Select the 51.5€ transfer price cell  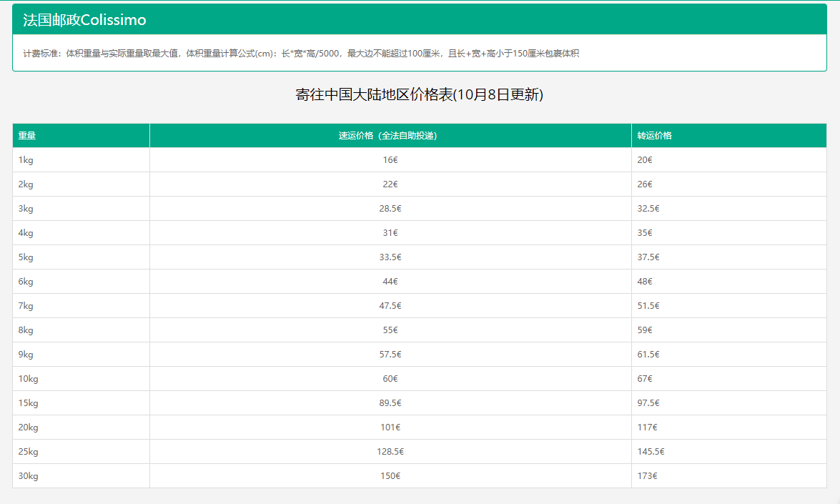pos(729,306)
